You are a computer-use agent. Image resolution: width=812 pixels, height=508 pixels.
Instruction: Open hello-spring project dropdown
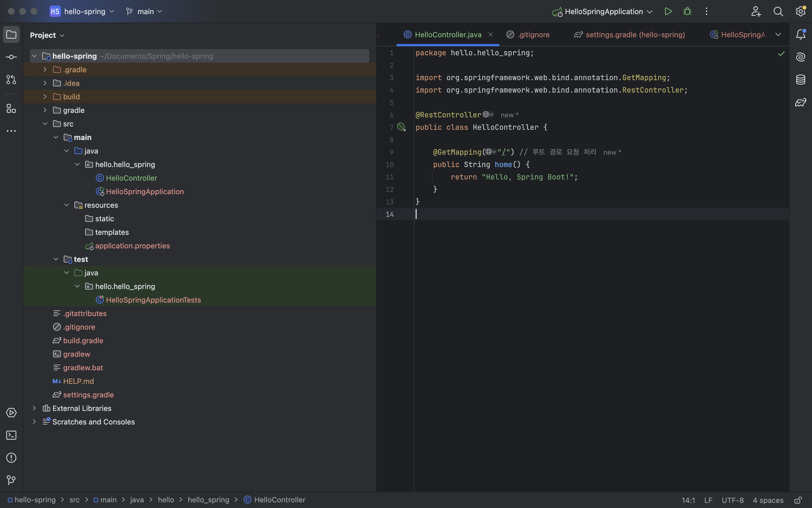(82, 11)
